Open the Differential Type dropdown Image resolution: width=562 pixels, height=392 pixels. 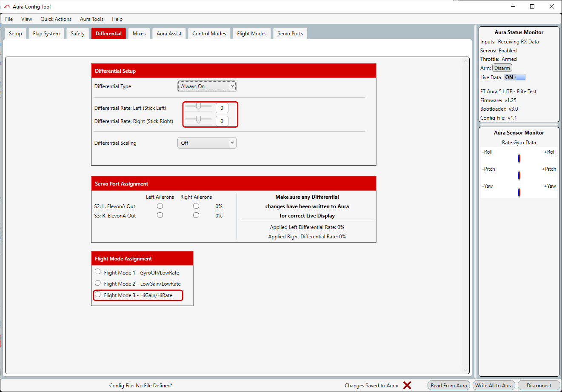coord(207,86)
